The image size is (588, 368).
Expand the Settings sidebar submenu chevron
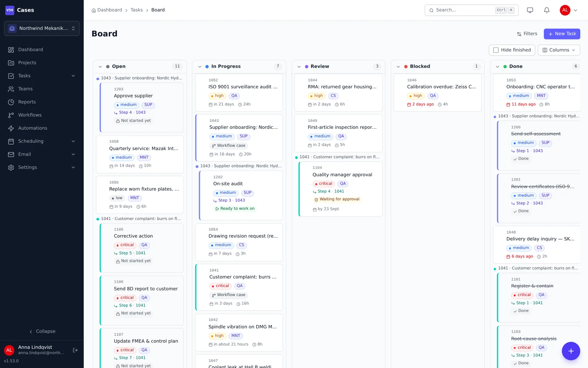pos(73,167)
